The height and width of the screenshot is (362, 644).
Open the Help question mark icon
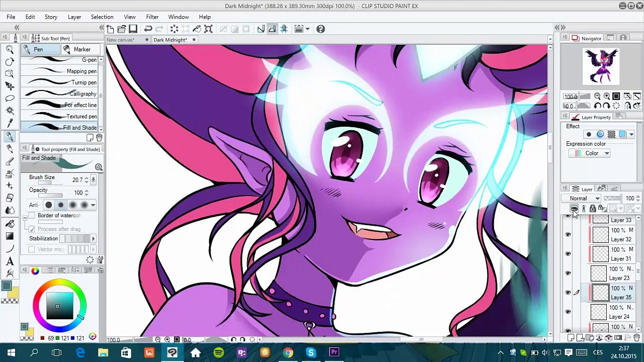320,29
